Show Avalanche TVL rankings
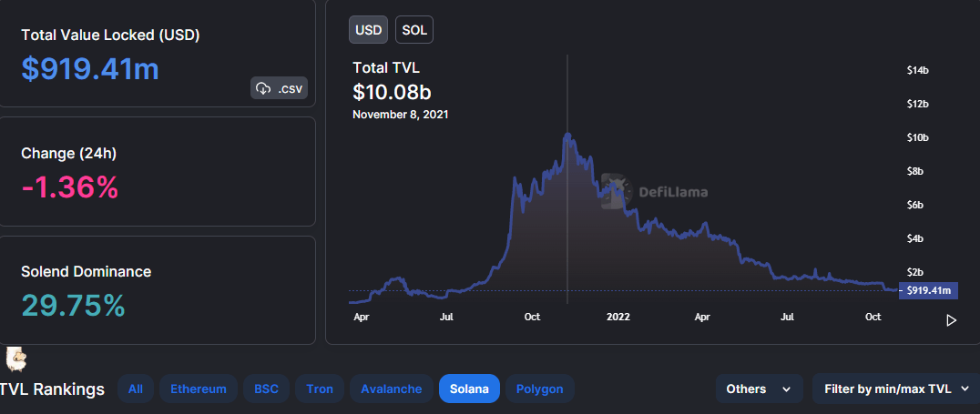The width and height of the screenshot is (980, 414). click(391, 389)
